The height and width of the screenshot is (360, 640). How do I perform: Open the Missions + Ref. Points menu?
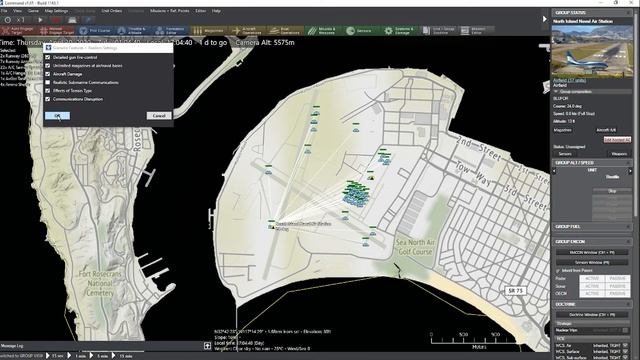[169, 11]
